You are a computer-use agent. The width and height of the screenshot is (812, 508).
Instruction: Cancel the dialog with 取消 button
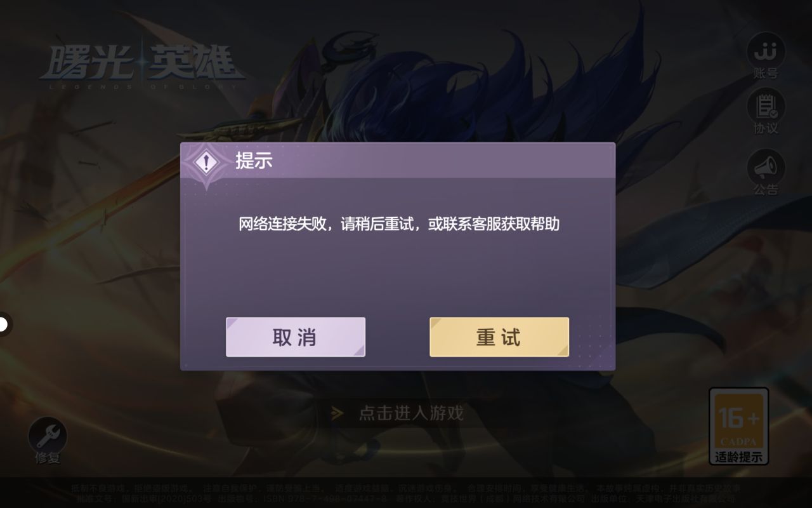pos(296,337)
